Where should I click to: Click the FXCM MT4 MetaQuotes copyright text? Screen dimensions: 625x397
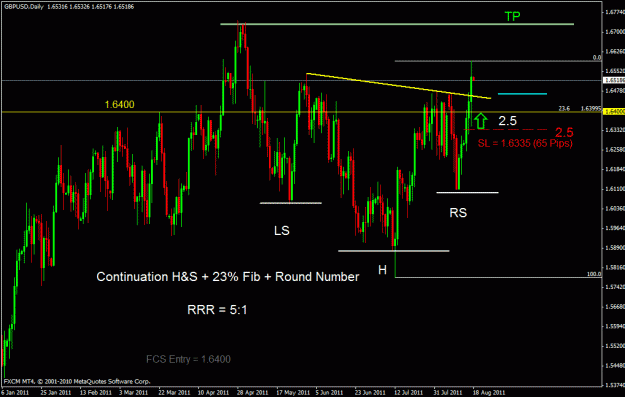coord(77,381)
